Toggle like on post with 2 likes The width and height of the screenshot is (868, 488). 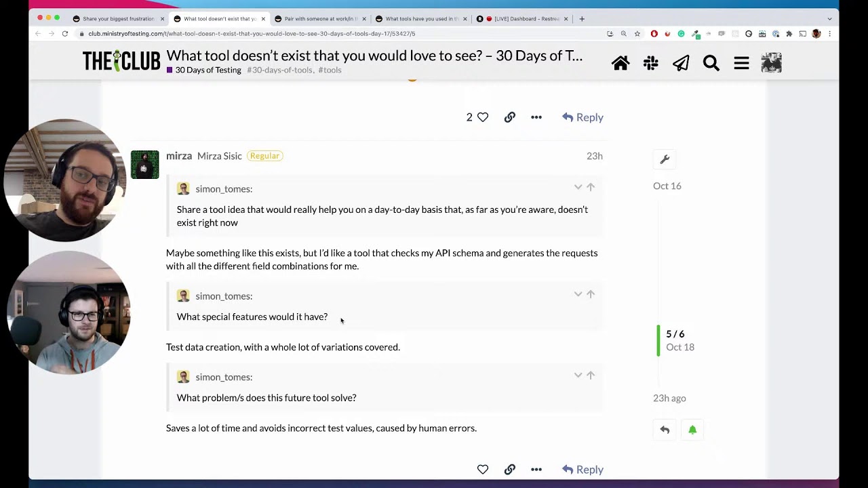click(x=482, y=117)
